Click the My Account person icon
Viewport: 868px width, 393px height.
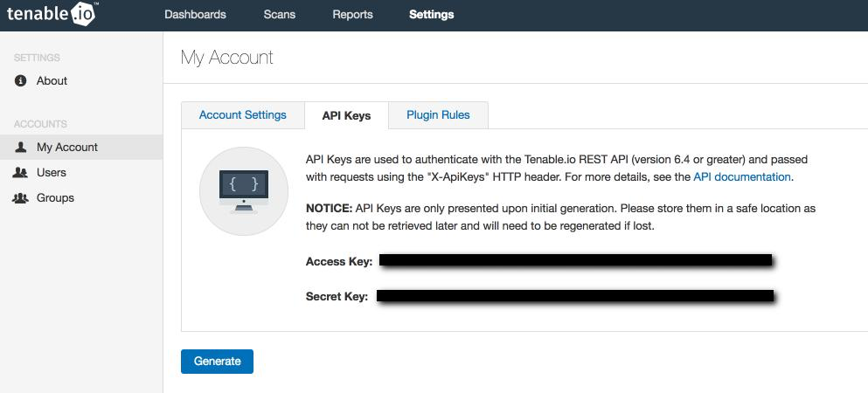(x=21, y=148)
